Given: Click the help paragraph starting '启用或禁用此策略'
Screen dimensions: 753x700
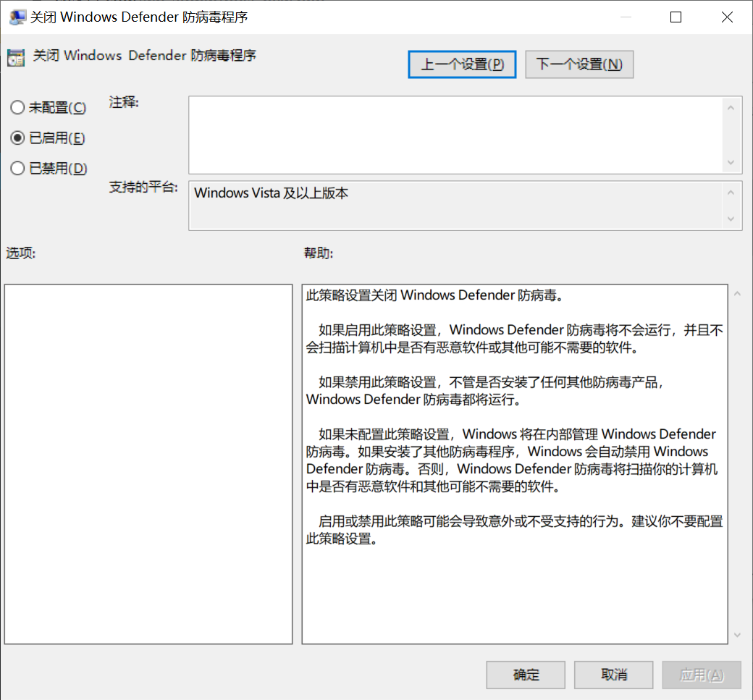Looking at the screenshot, I should pos(515,530).
